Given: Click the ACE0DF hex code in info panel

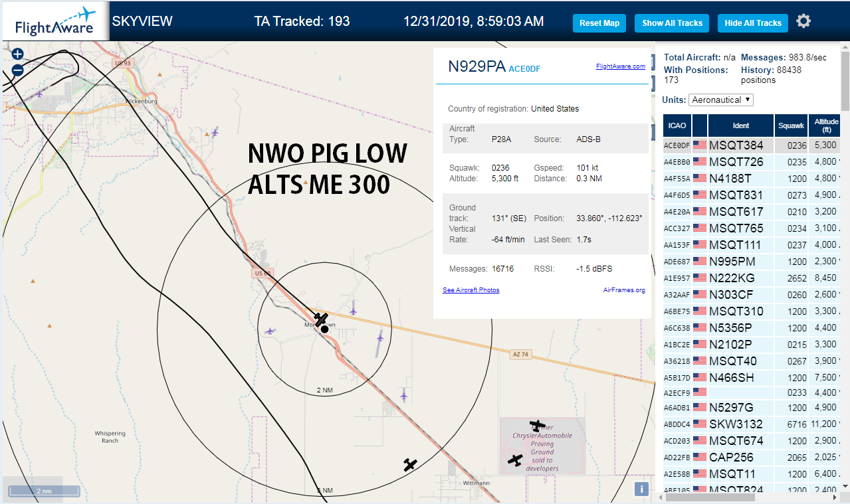Looking at the screenshot, I should click(x=524, y=68).
